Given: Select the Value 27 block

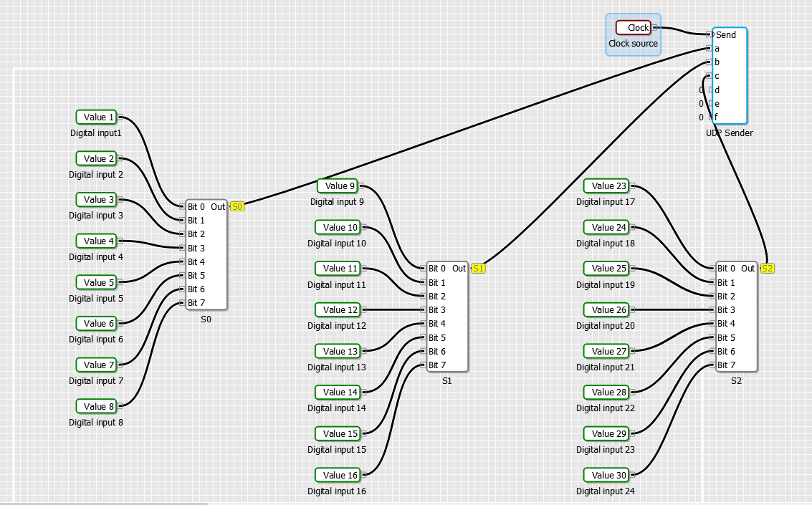Looking at the screenshot, I should (x=606, y=351).
